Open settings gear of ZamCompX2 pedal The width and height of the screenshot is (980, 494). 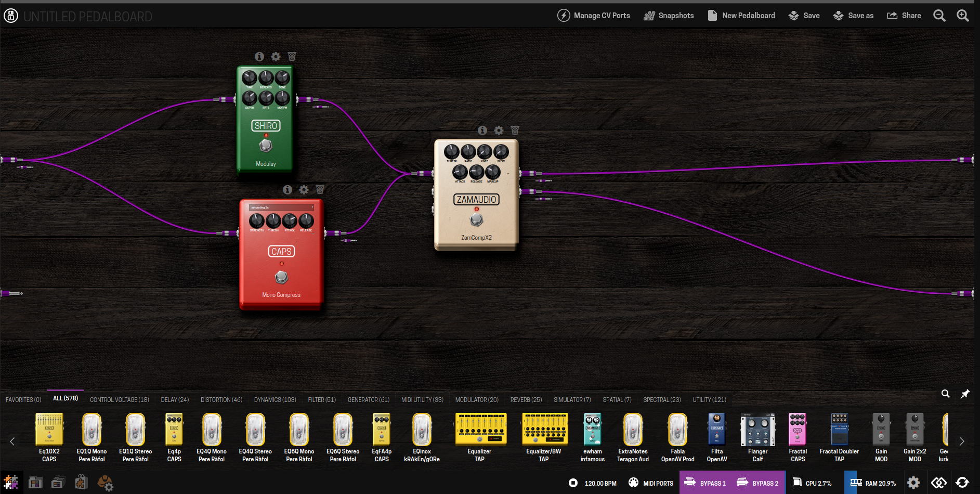pyautogui.click(x=499, y=131)
